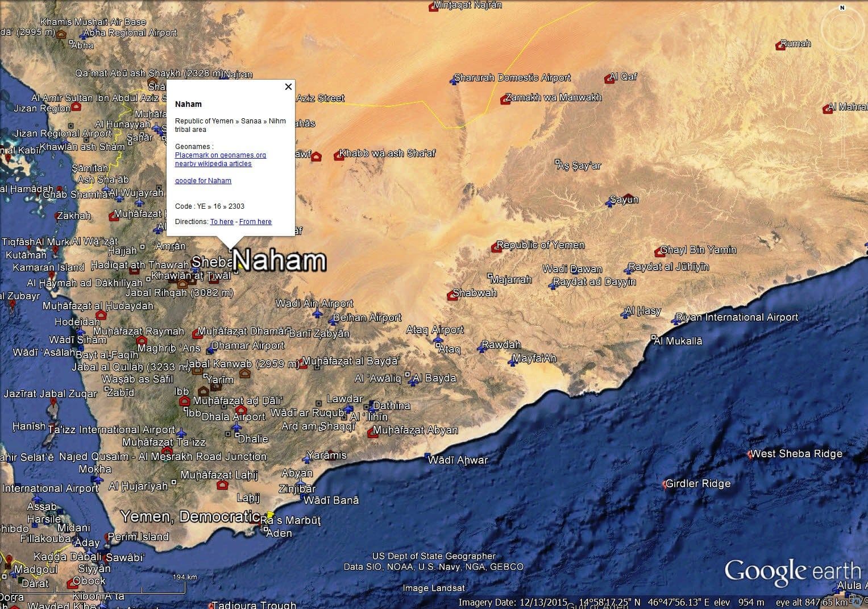
Task: Click the West Sheba Ridge marker
Action: click(750, 454)
